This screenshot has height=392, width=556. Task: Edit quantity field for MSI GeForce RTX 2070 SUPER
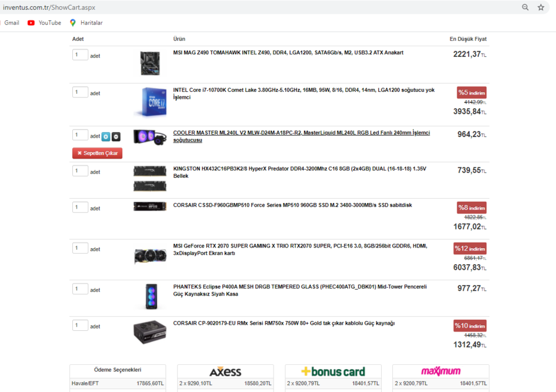click(80, 248)
